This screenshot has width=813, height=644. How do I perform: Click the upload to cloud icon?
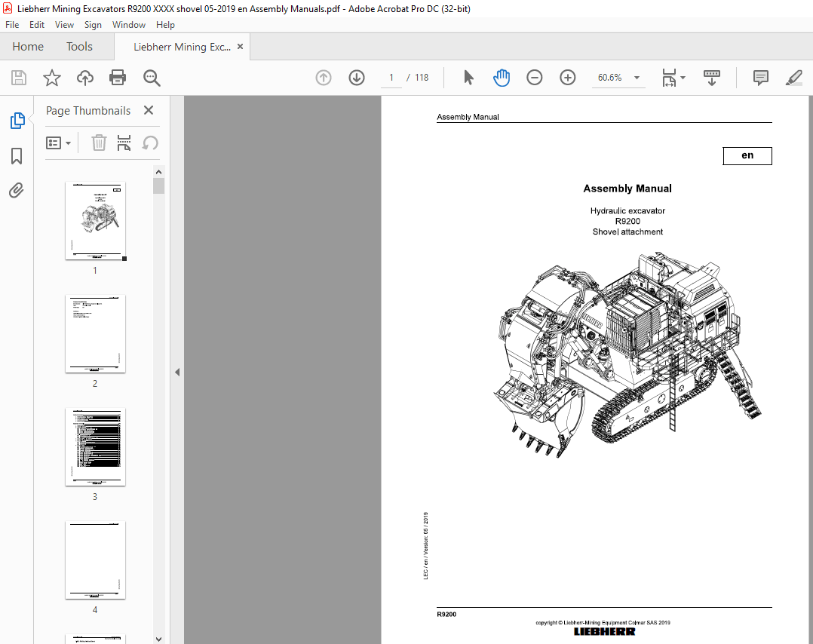click(85, 78)
